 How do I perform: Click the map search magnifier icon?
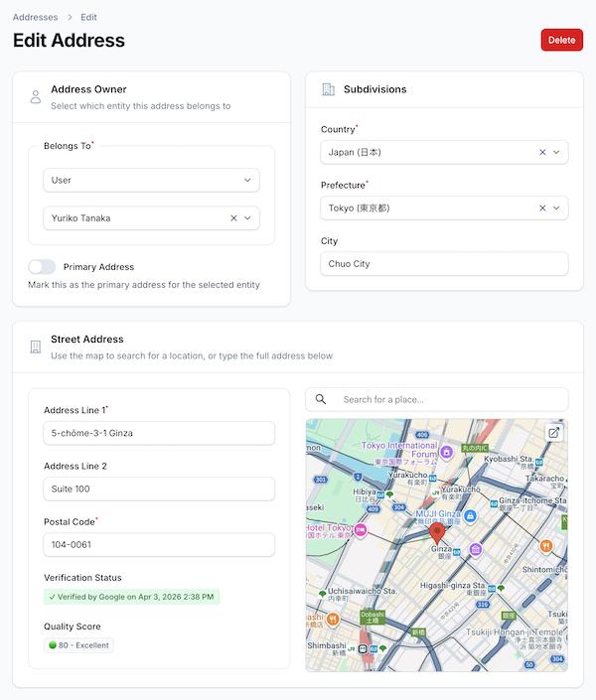(321, 399)
